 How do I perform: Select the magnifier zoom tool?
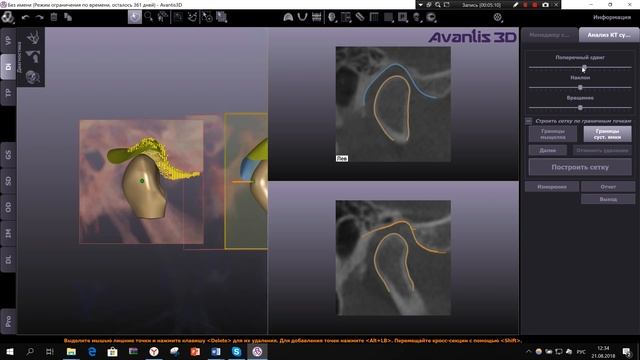(x=149, y=17)
